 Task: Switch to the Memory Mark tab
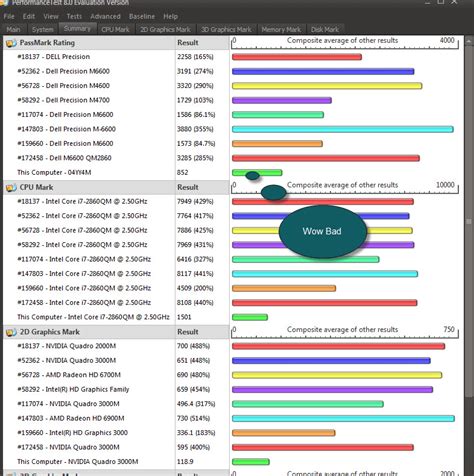pos(281,29)
